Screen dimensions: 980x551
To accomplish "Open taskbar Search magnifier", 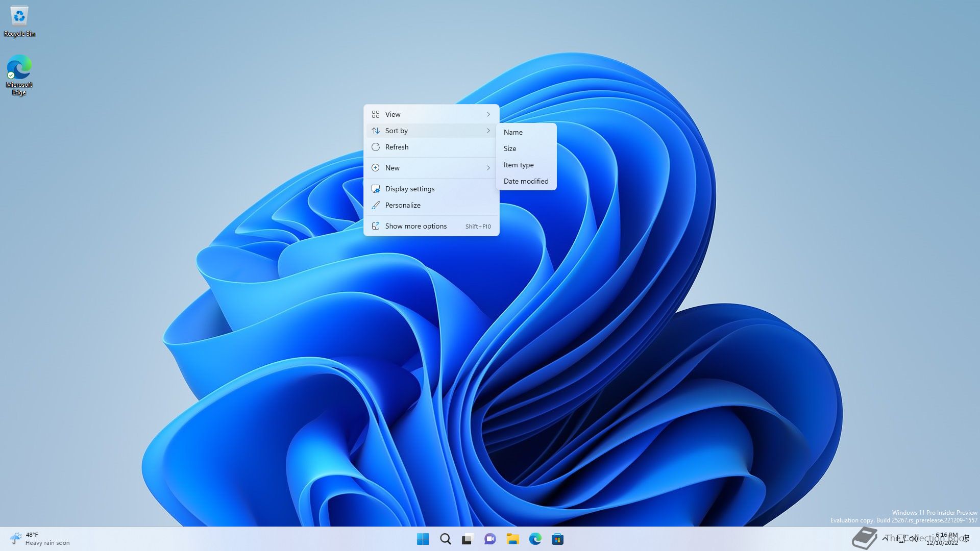I will [x=445, y=539].
